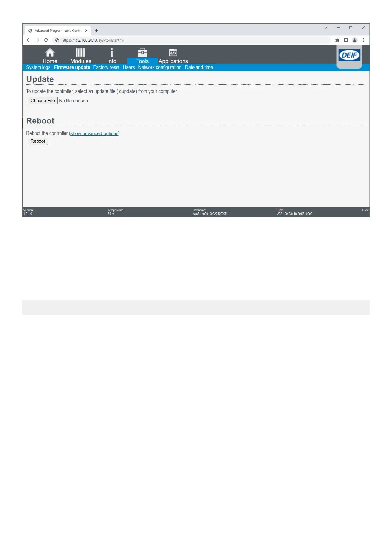This screenshot has height=554, width=392.
Task: Open browser three-dot menu
Action: click(363, 40)
